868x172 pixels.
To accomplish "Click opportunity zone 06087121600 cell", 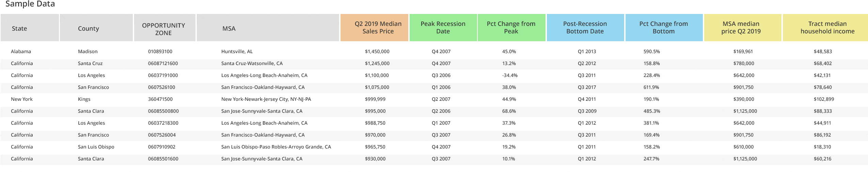I will 163,63.
